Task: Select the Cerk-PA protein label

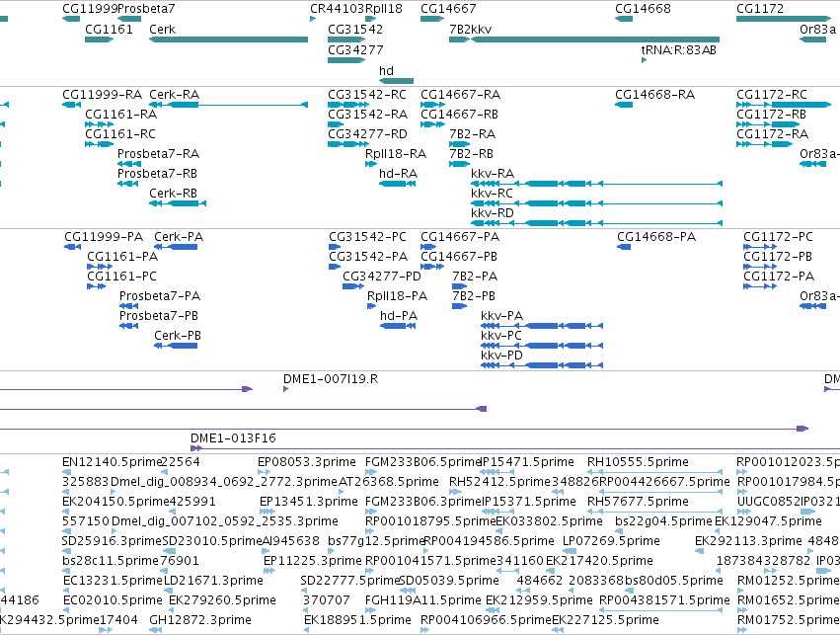Action: (x=179, y=236)
